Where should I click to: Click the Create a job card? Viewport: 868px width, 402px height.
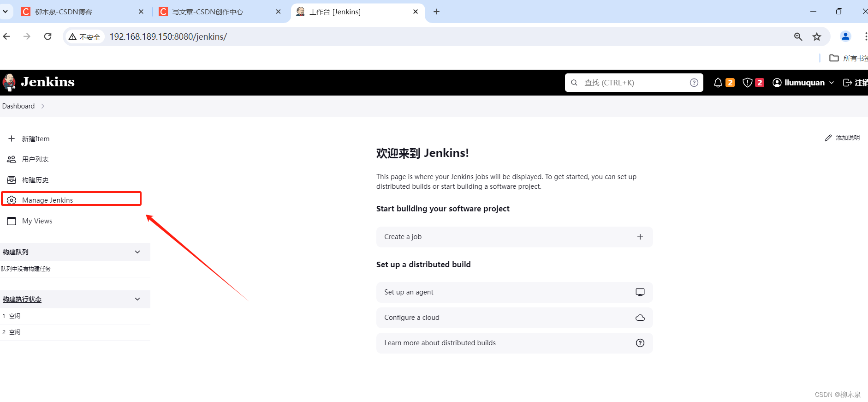pos(514,237)
